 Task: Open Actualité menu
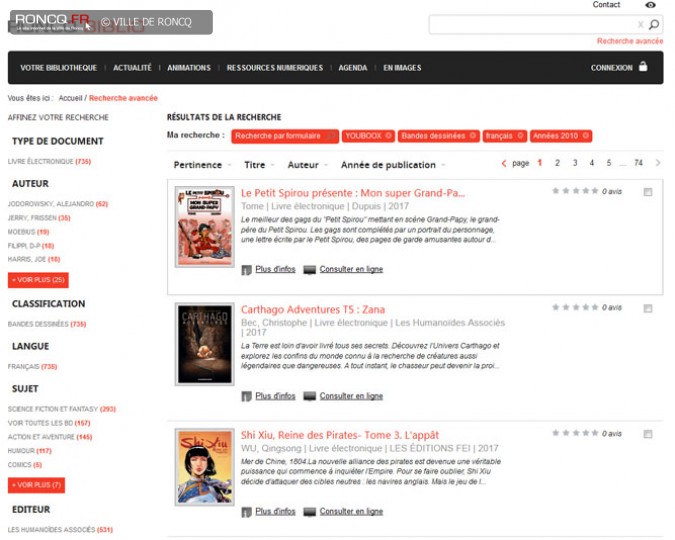click(x=132, y=68)
